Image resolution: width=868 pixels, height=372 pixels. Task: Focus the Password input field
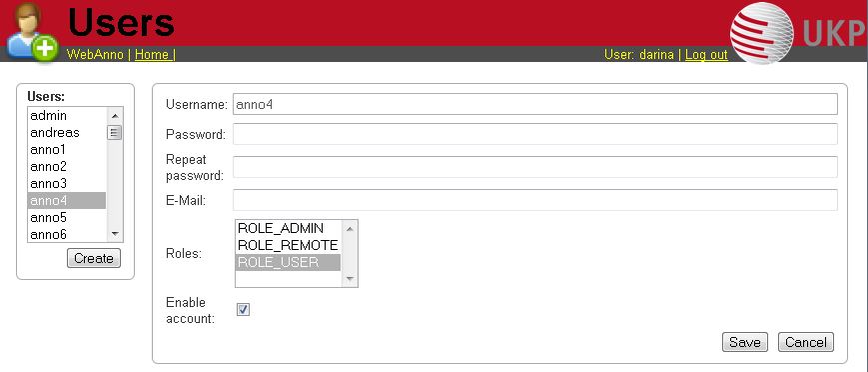click(x=534, y=134)
